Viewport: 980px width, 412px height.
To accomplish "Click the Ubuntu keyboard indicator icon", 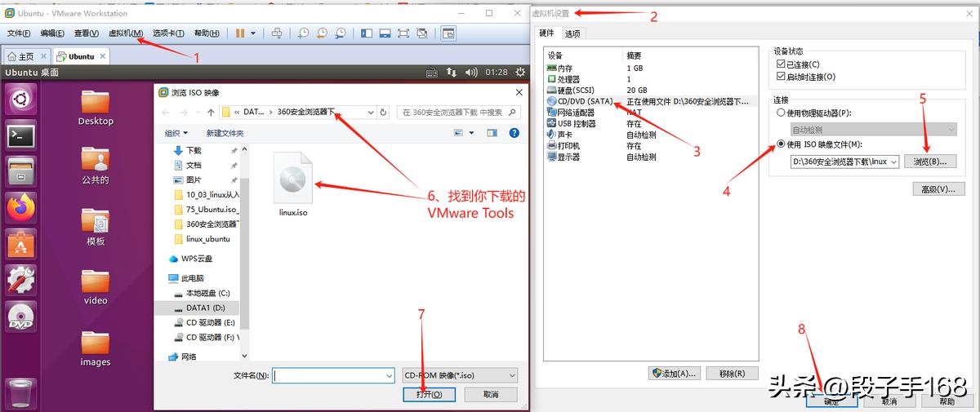I will pos(431,73).
